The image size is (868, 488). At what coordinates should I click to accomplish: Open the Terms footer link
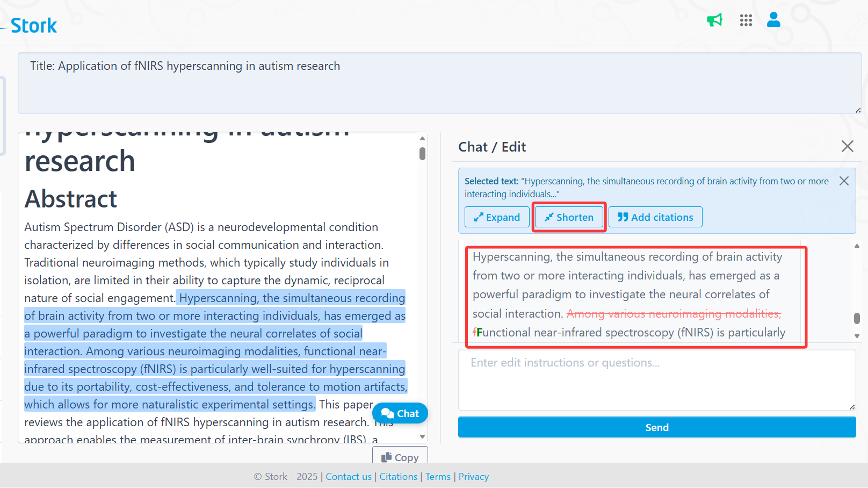pyautogui.click(x=438, y=477)
